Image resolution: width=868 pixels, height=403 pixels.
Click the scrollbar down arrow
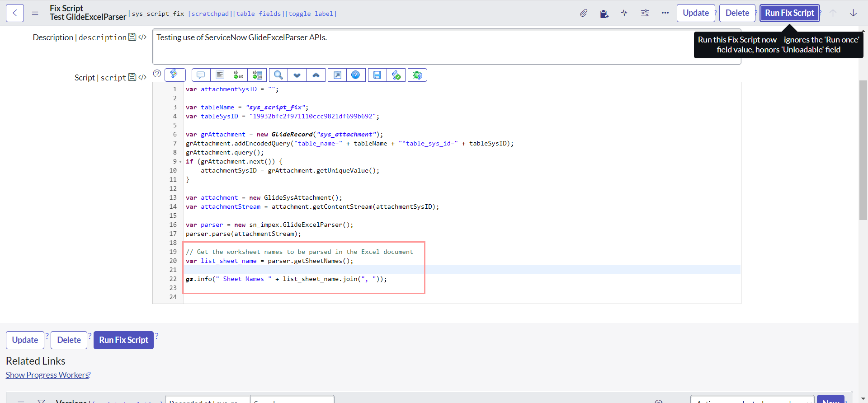863,399
